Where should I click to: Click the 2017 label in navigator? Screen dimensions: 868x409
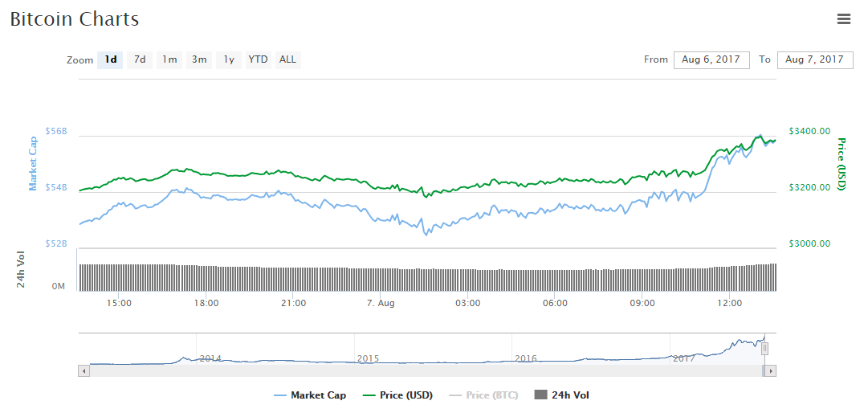pos(683,358)
